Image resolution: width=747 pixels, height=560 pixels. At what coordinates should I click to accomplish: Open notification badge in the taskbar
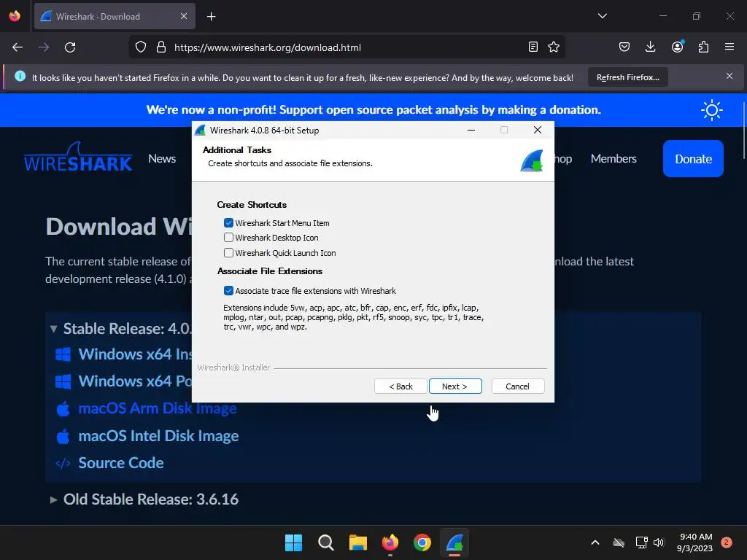tap(727, 542)
